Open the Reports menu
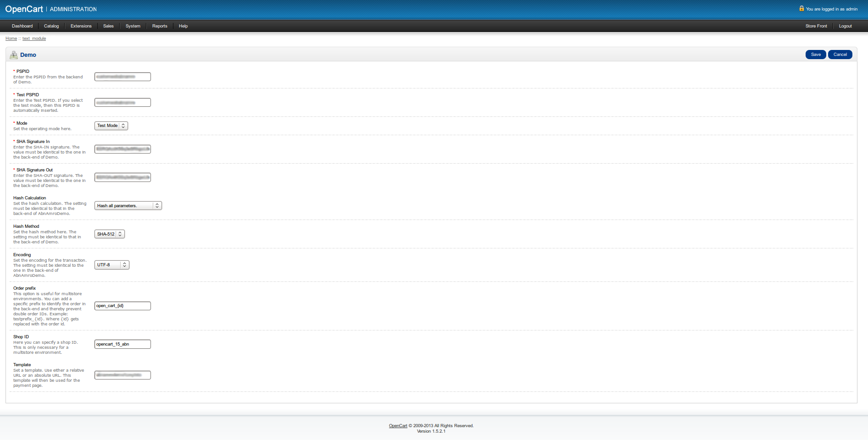The height and width of the screenshot is (440, 868). coord(160,26)
